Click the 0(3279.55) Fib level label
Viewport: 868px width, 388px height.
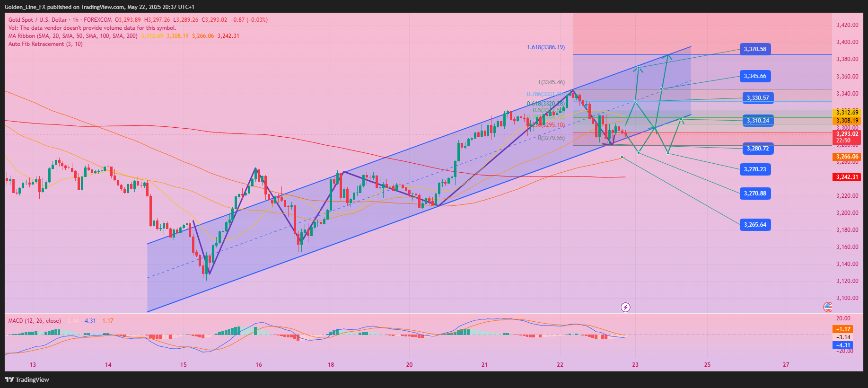click(551, 138)
